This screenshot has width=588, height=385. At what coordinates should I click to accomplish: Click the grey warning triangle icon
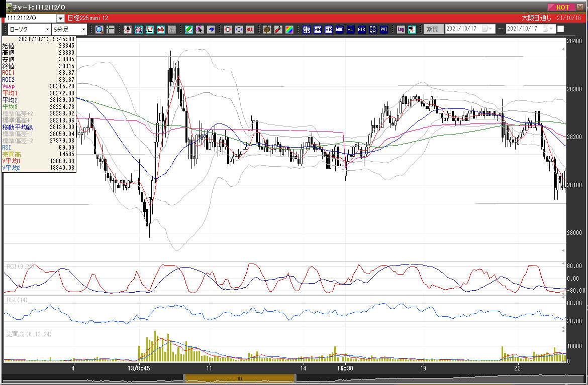pos(172,30)
